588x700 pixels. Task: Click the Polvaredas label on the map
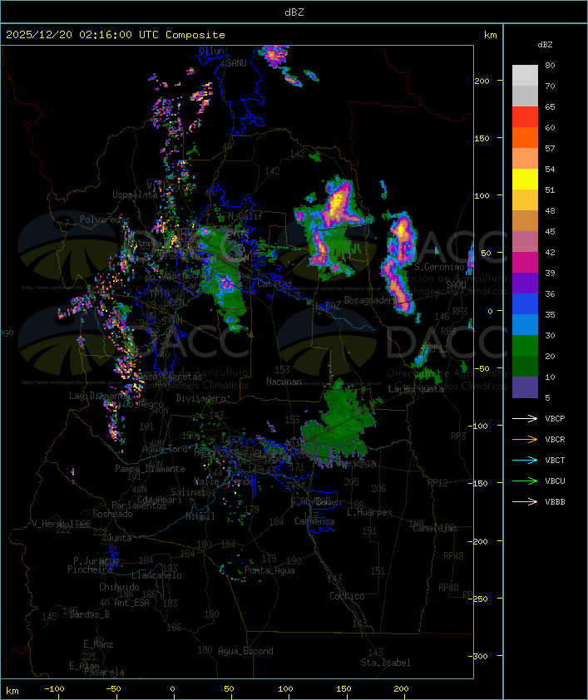[x=105, y=219]
